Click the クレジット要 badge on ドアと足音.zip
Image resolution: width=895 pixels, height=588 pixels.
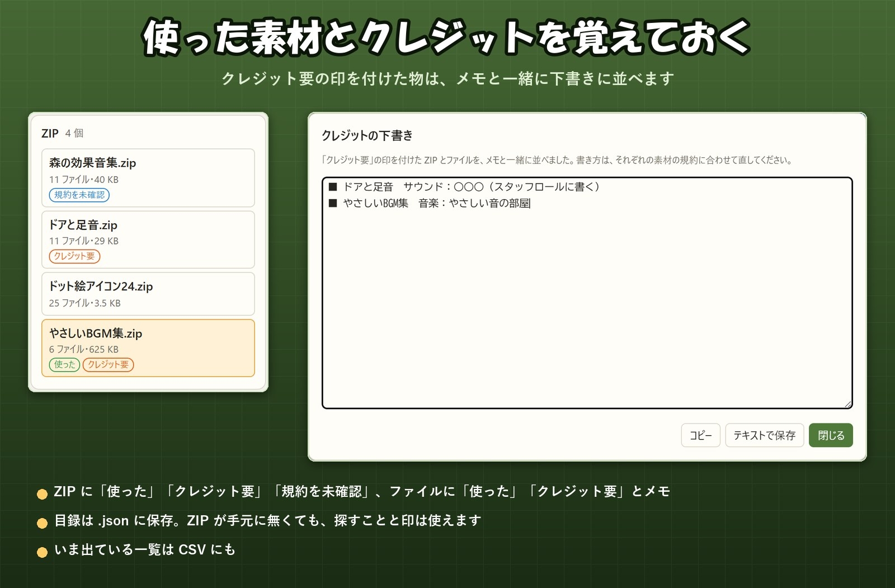coord(74,256)
